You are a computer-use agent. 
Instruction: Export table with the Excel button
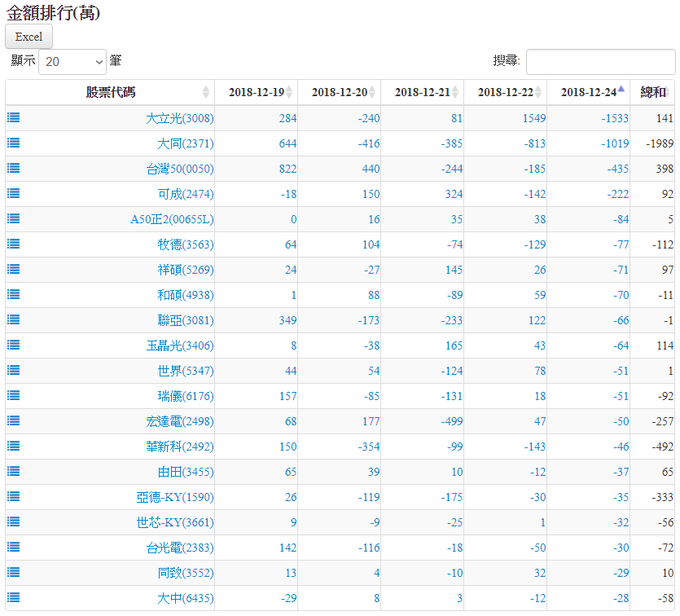[29, 37]
